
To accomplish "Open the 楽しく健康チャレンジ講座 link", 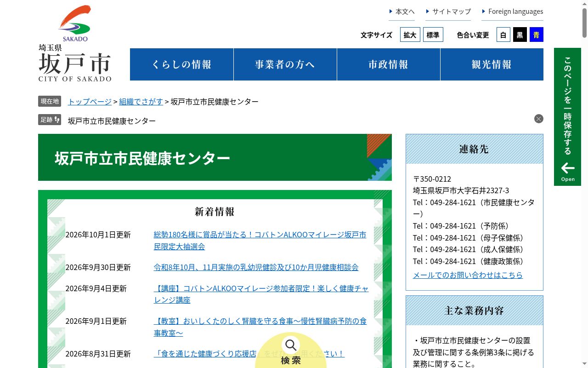I will coord(261,294).
